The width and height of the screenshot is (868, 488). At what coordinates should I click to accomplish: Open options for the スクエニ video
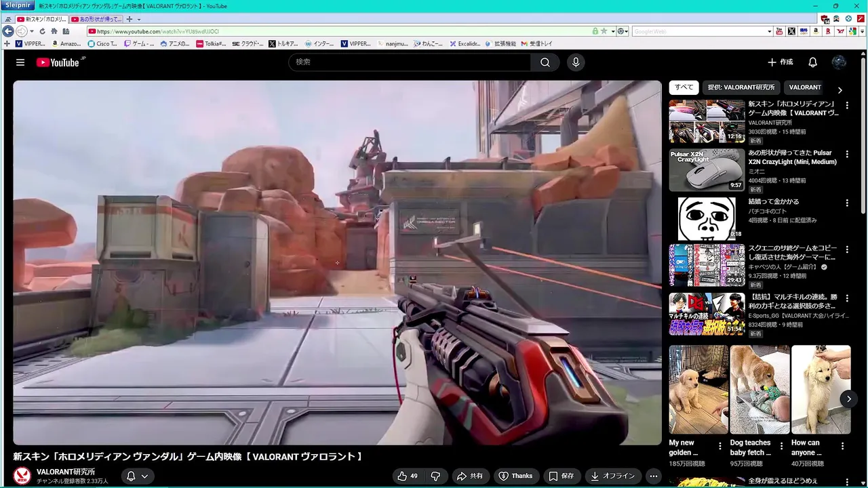click(x=847, y=249)
